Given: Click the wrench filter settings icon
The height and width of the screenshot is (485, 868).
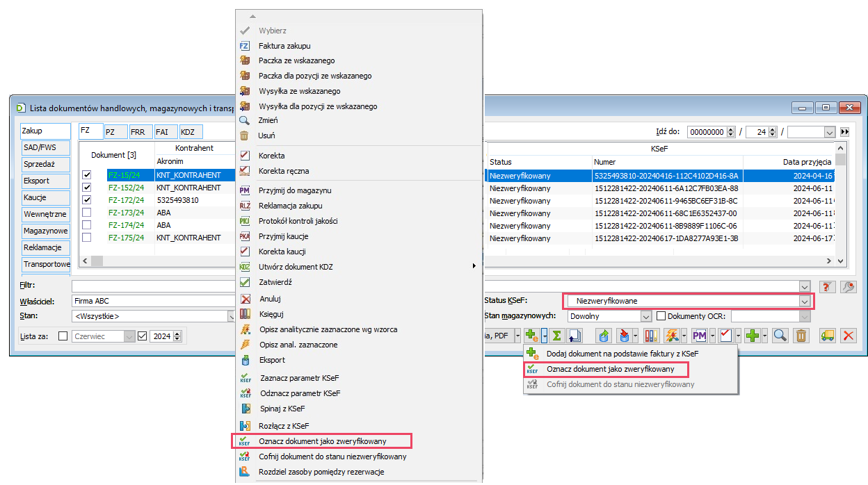Looking at the screenshot, I should point(849,286).
